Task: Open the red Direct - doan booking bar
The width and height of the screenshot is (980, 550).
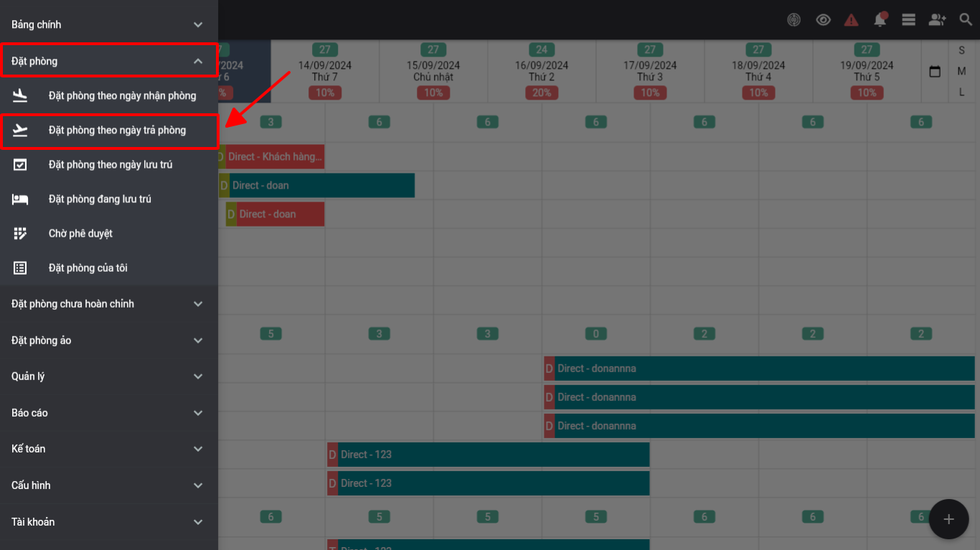Action: tap(275, 214)
